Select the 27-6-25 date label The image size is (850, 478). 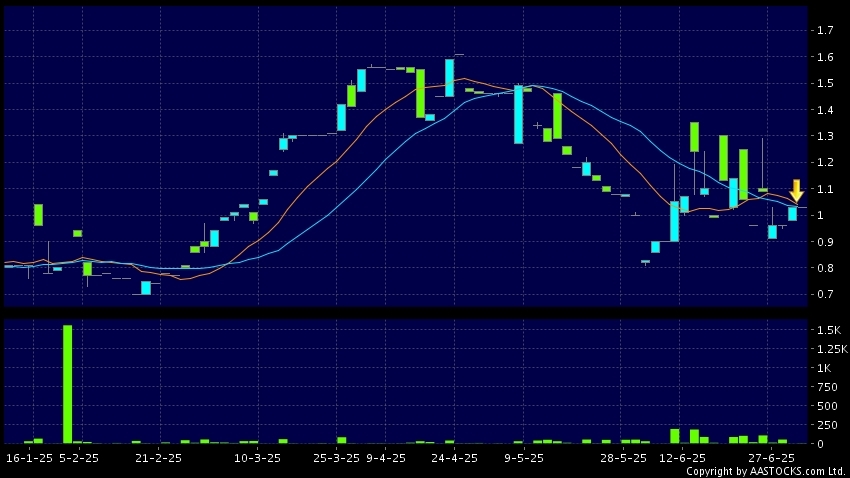point(772,458)
